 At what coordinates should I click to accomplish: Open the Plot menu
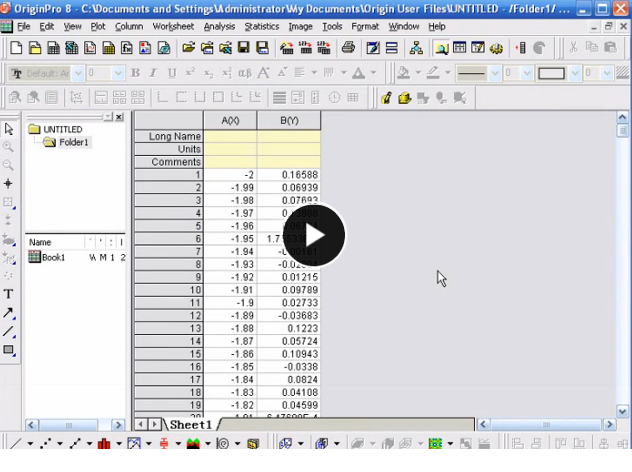pos(98,27)
